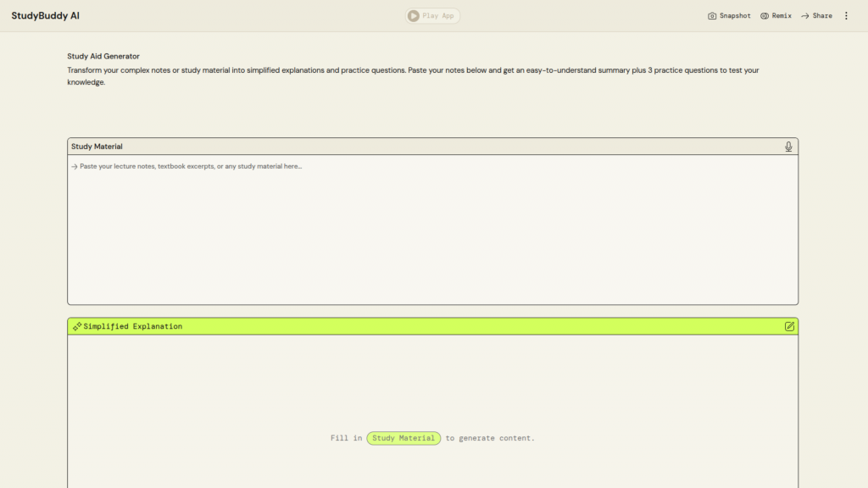
Task: Click the Snapshot text label
Action: coord(735,16)
